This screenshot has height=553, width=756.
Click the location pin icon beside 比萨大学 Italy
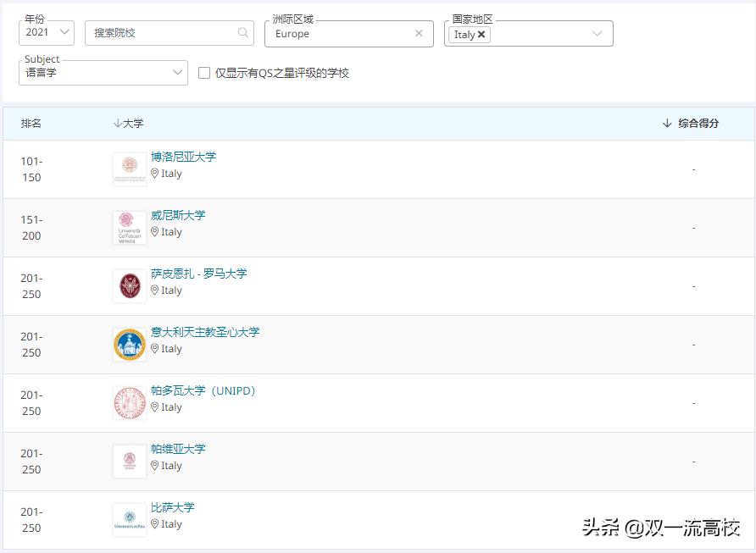tap(155, 525)
